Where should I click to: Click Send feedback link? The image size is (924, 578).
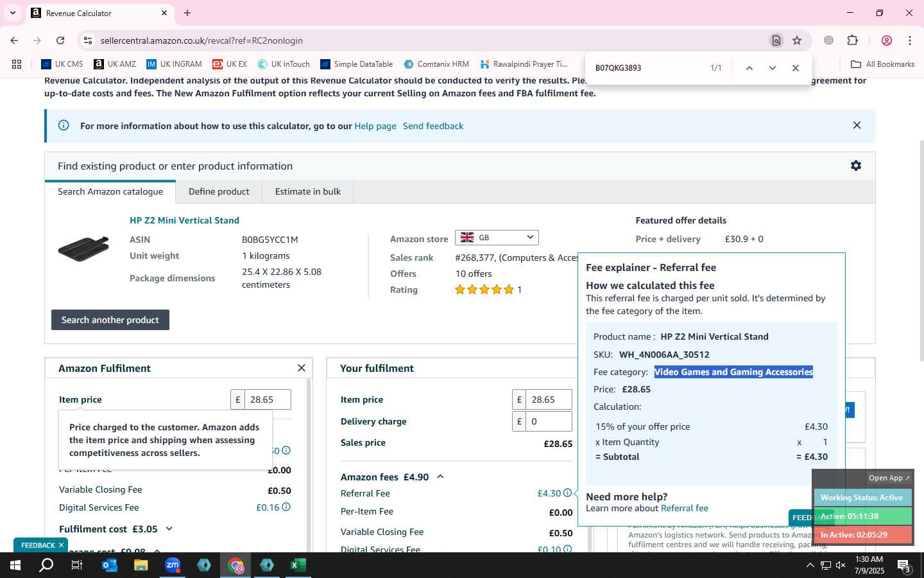[x=433, y=126]
